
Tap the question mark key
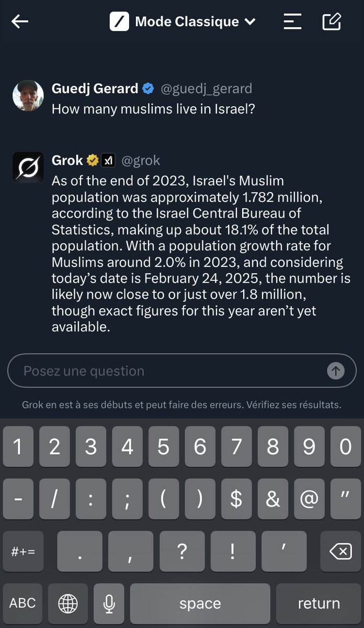pyautogui.click(x=182, y=551)
